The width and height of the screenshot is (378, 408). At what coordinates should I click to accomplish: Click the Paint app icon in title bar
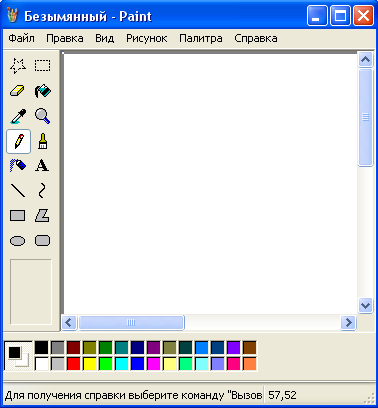click(12, 16)
